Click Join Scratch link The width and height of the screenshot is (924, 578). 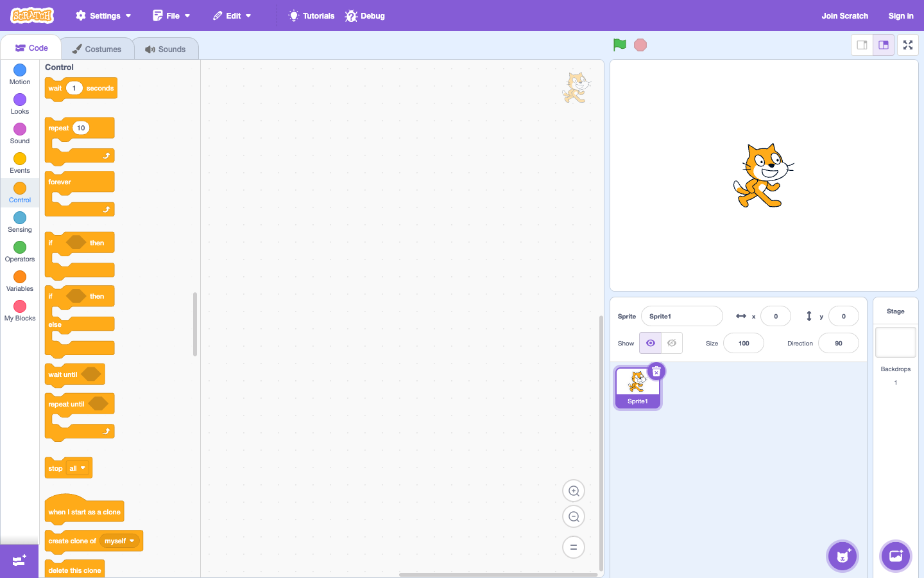pyautogui.click(x=844, y=15)
